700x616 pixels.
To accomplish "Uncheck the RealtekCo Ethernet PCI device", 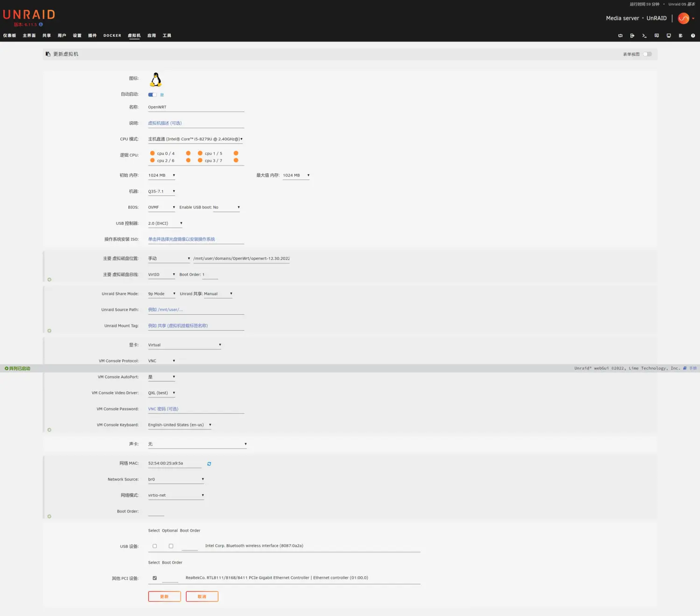I will [154, 577].
